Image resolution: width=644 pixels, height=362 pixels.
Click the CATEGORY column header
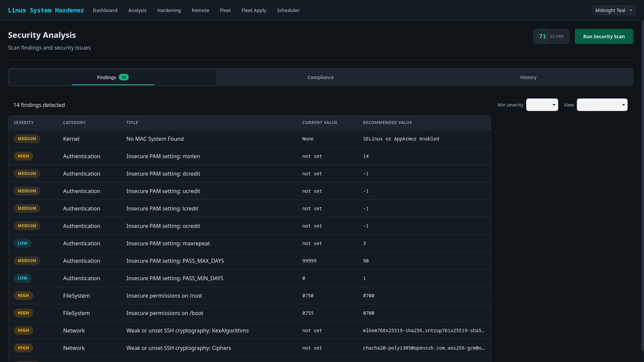(x=74, y=123)
